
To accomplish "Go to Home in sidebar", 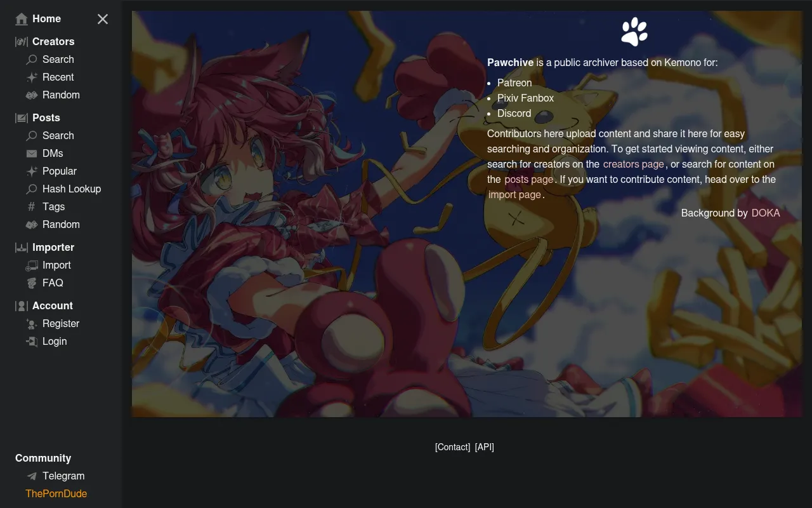I will tap(47, 19).
